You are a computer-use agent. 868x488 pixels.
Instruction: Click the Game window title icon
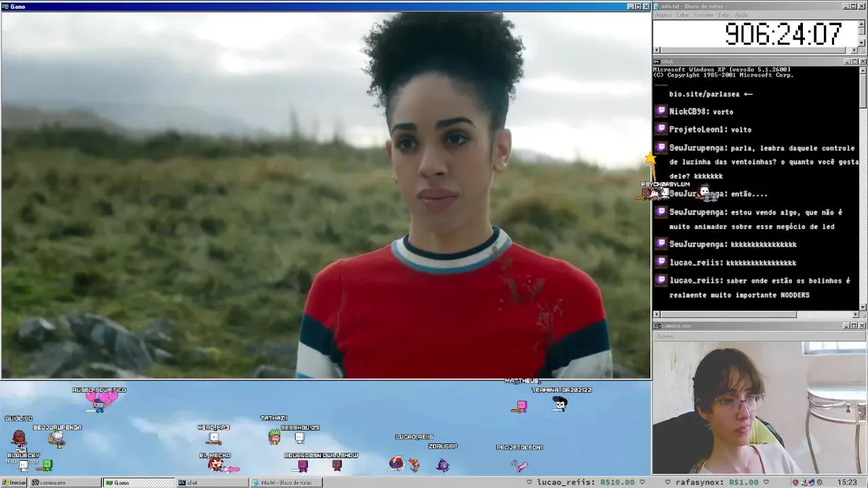5,7
